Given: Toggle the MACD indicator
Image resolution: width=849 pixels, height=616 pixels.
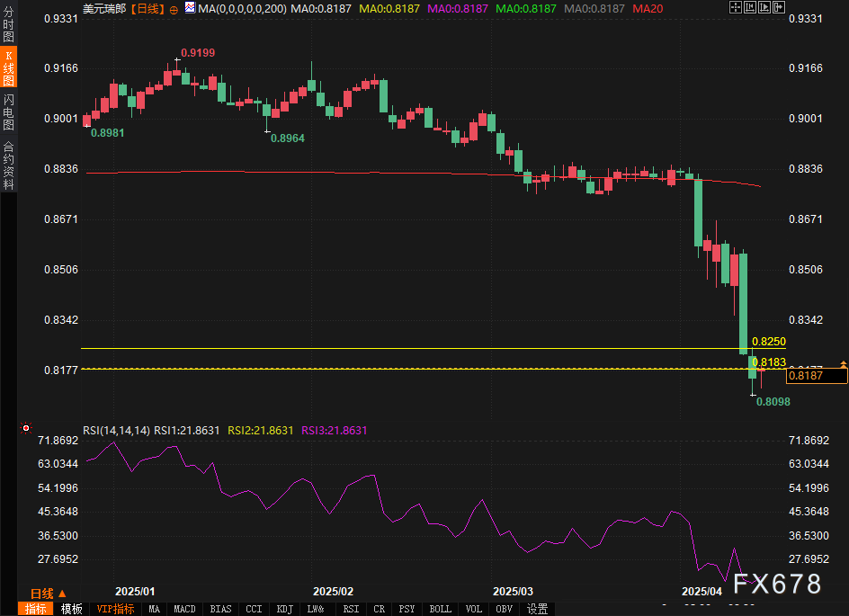Looking at the screenshot, I should pyautogui.click(x=184, y=609).
